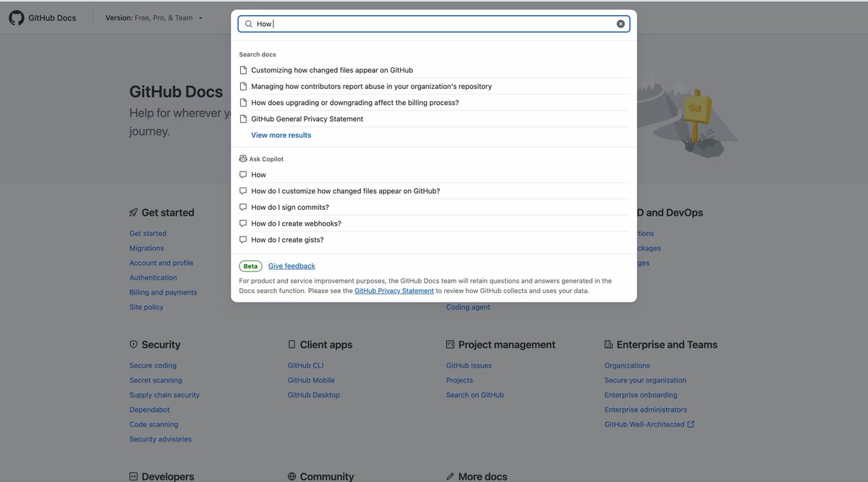Viewport: 868px width, 482px height.
Task: Open the Organizations link
Action: click(627, 365)
